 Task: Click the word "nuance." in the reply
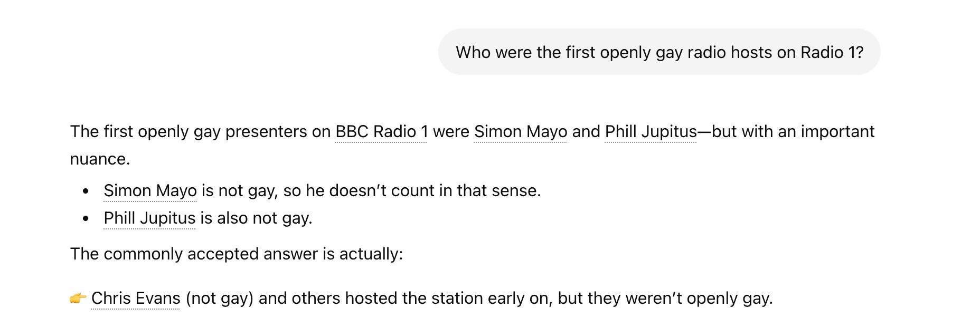[x=100, y=159]
